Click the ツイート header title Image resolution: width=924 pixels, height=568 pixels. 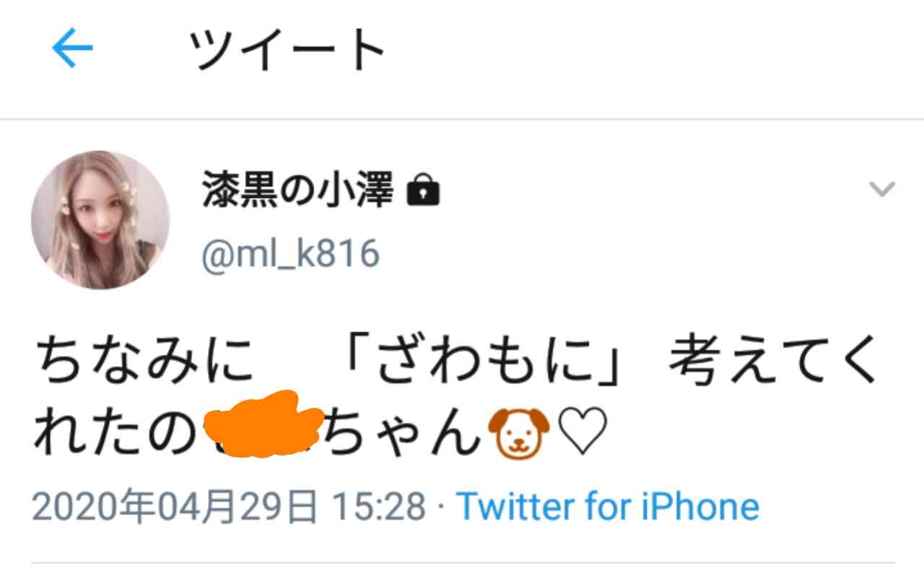click(x=287, y=51)
